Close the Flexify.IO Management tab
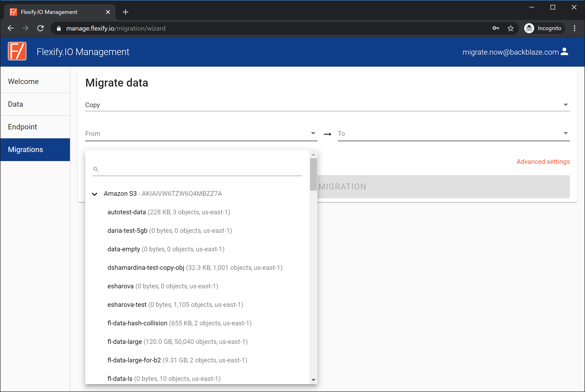The image size is (585, 392). 108,12
